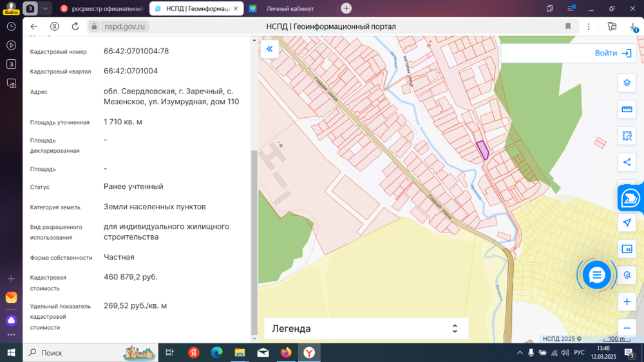
Task: Click the highlighted purple parcel on map
Action: point(482,149)
